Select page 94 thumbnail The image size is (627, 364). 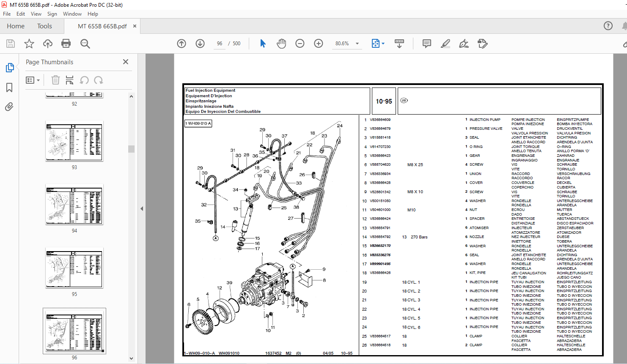pos(74,205)
